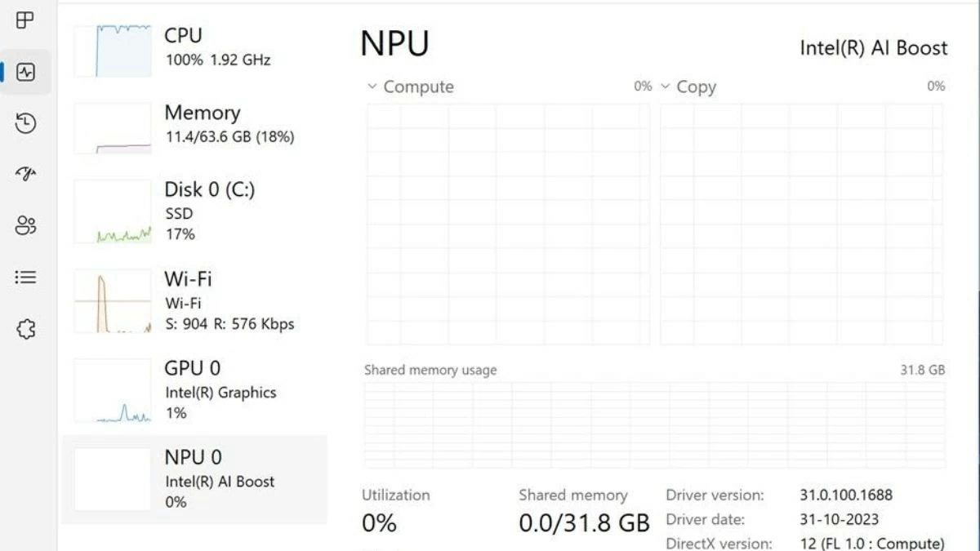The image size is (980, 551).
Task: Open the Services puzzle-piece icon
Action: [x=25, y=329]
